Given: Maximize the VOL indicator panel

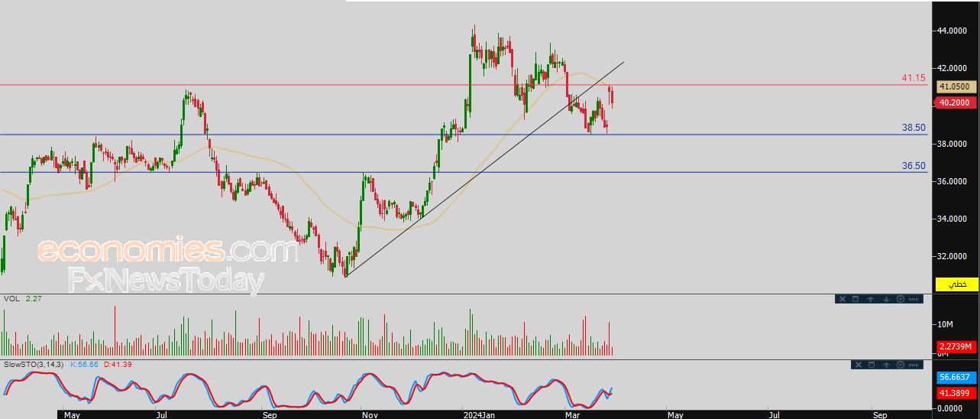Looking at the screenshot, I should [x=855, y=299].
